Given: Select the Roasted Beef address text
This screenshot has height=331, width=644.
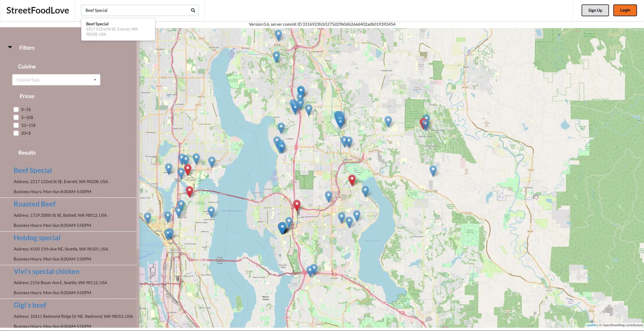Looking at the screenshot, I should [60, 215].
